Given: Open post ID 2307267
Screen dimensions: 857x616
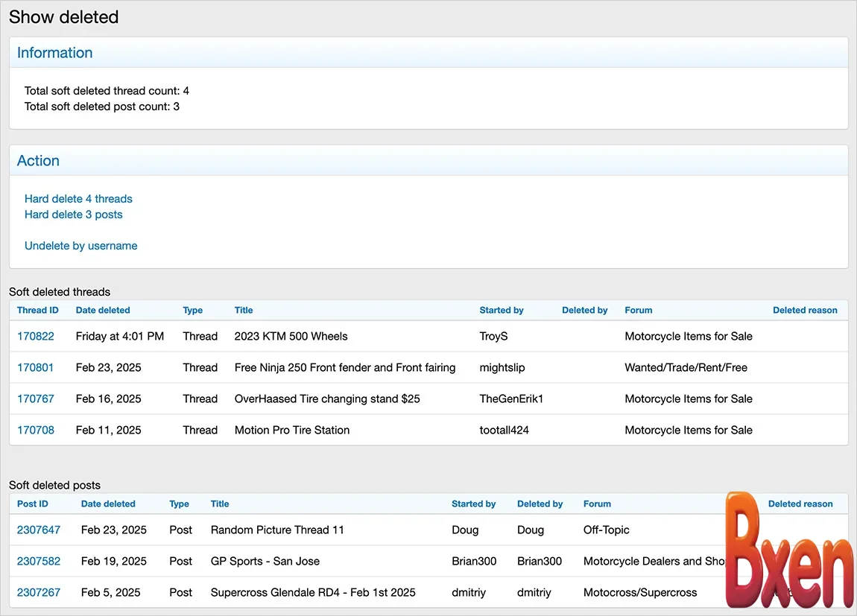Looking at the screenshot, I should click(39, 592).
